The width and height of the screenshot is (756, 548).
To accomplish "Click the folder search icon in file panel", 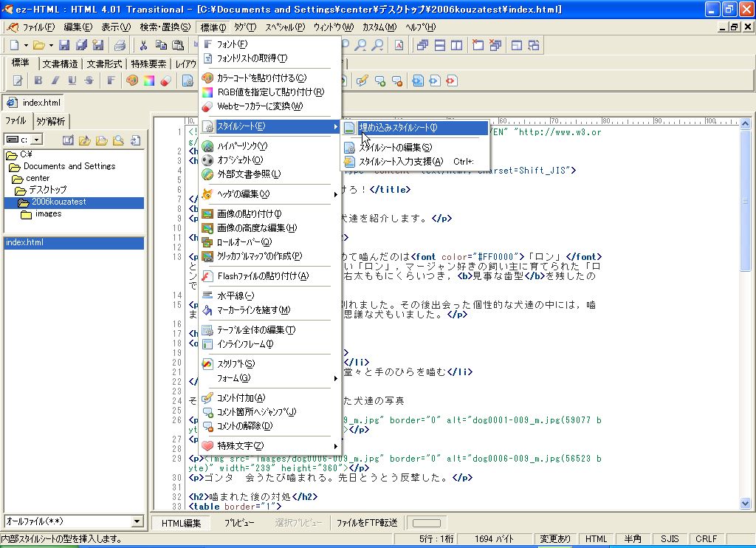I will (118, 140).
